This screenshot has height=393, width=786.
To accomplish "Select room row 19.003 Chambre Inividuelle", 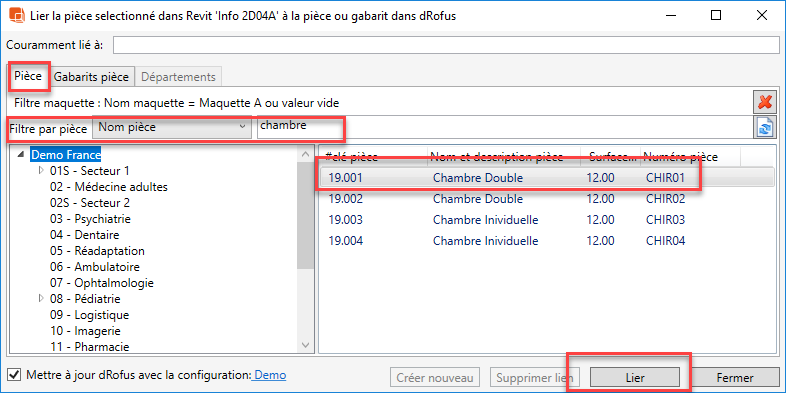I will pos(546,220).
